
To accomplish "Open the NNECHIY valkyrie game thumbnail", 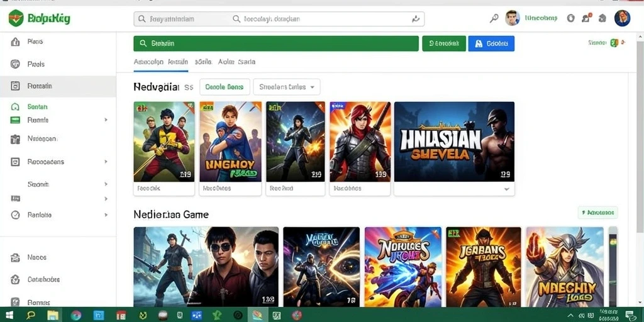I will (565, 267).
